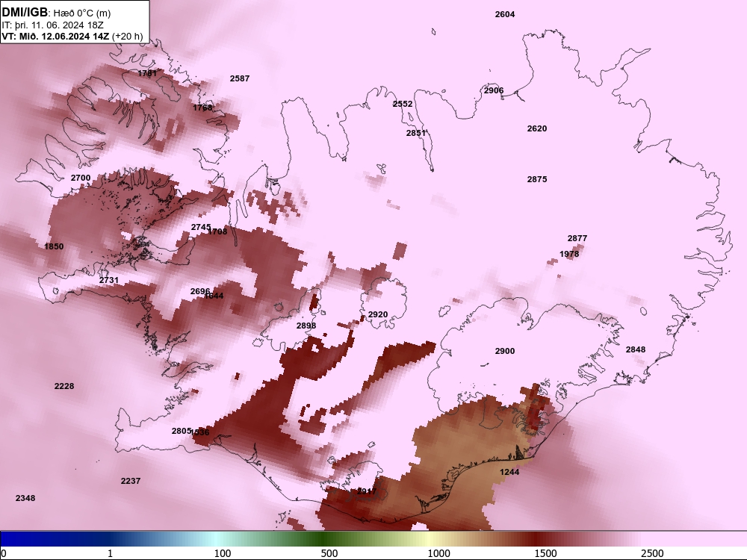The width and height of the screenshot is (747, 560).
Task: Click the 1978 height value
Action: point(569,254)
